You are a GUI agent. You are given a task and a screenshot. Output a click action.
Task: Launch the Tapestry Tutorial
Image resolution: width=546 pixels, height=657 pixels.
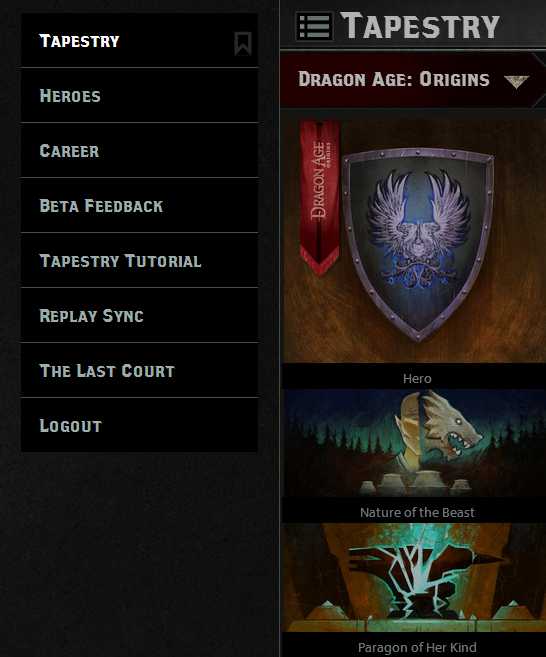pos(139,261)
